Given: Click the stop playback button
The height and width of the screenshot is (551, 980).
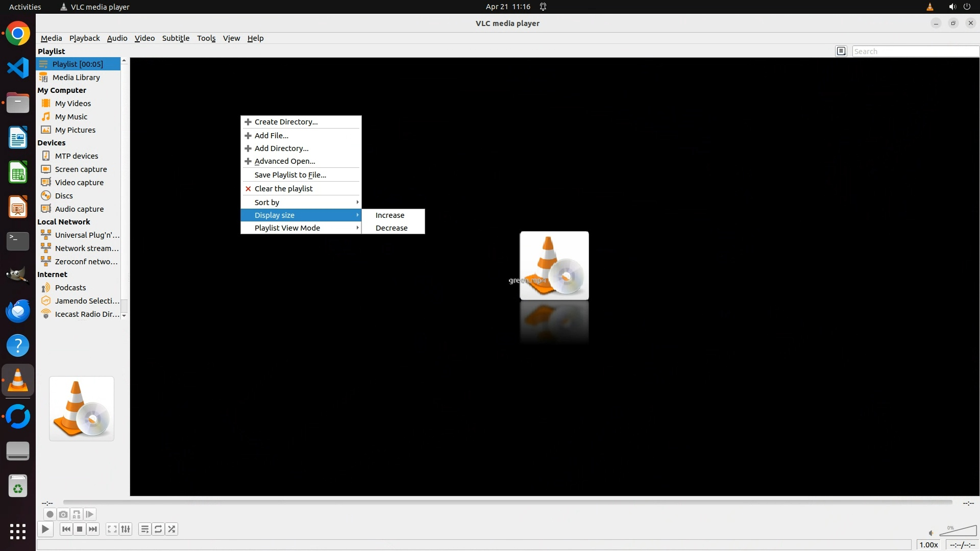Looking at the screenshot, I should point(80,529).
